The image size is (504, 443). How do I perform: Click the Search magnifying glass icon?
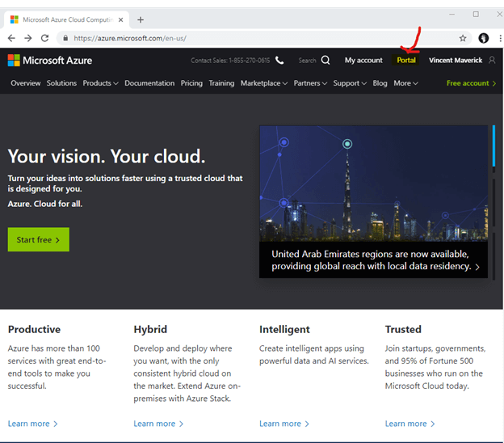[x=325, y=60]
